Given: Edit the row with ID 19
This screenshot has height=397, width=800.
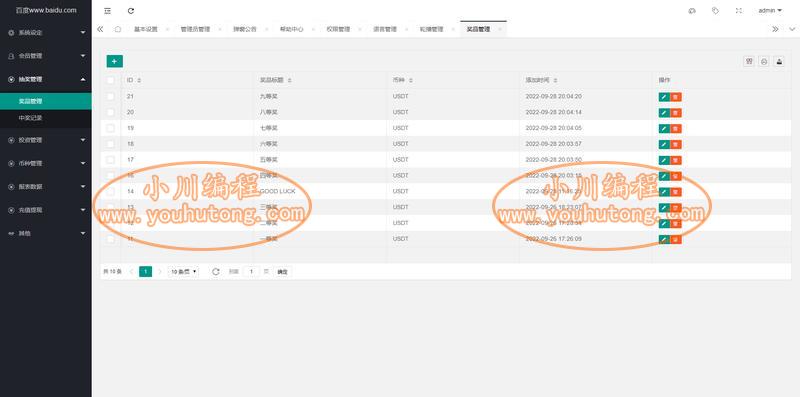Looking at the screenshot, I should click(664, 129).
